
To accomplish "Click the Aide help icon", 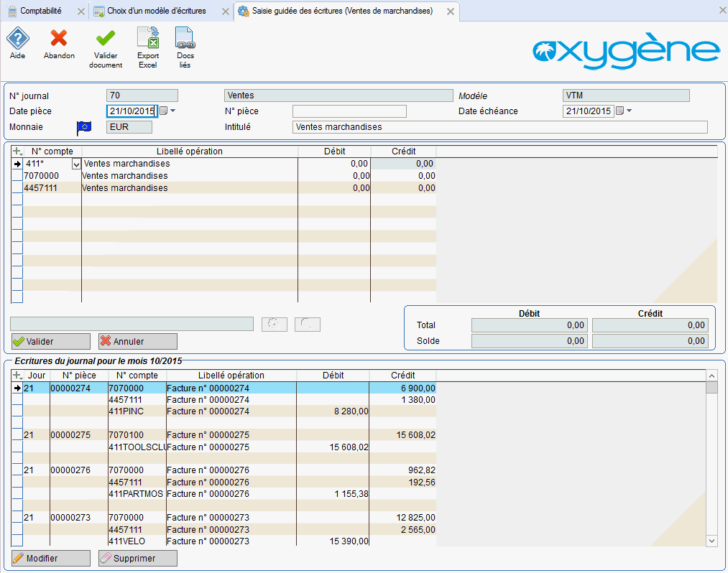I will [17, 39].
